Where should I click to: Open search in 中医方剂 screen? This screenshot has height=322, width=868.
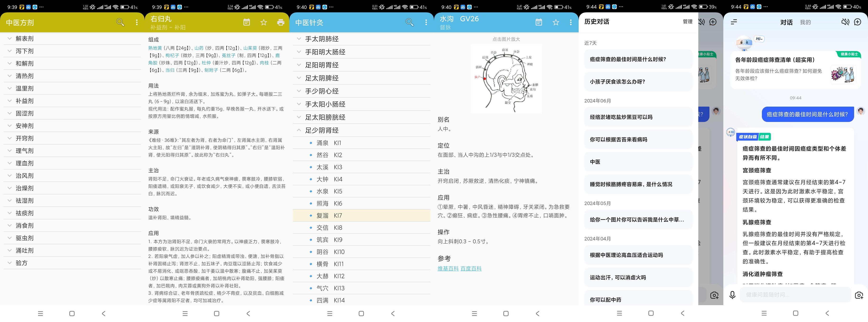click(120, 22)
